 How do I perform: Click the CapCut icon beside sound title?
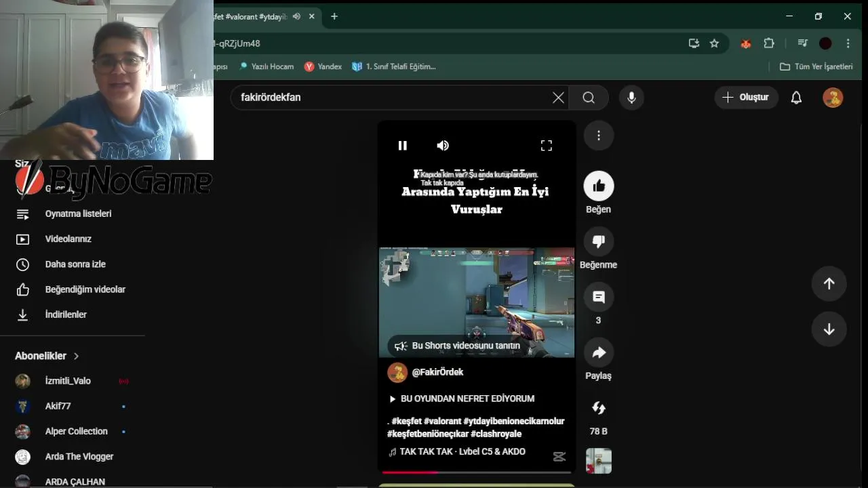point(559,457)
